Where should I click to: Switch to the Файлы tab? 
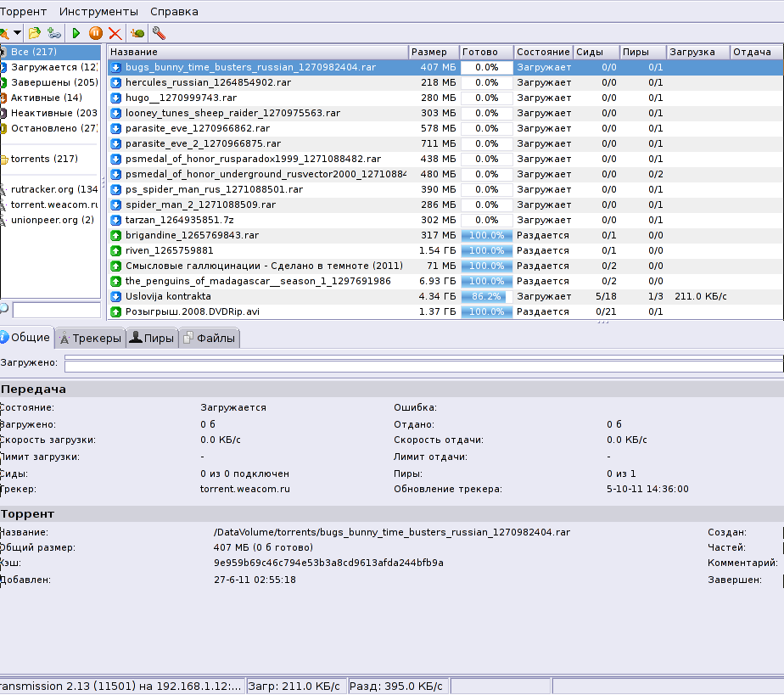[210, 338]
